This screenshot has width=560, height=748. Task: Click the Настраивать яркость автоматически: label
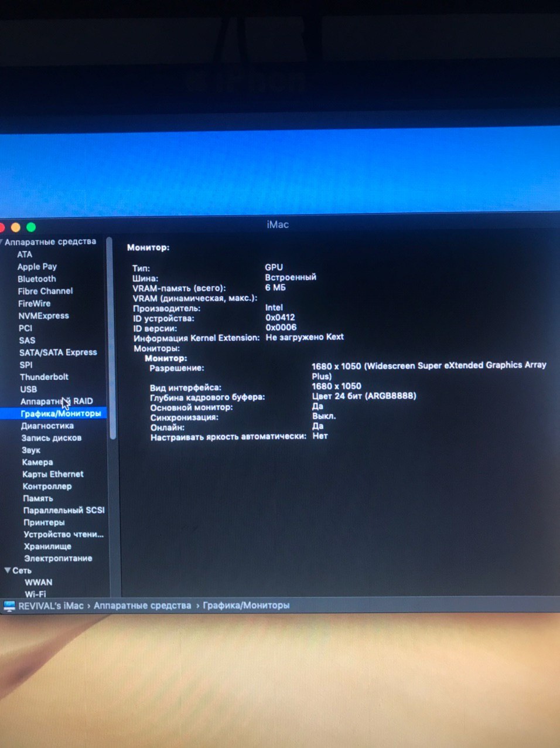click(x=228, y=437)
